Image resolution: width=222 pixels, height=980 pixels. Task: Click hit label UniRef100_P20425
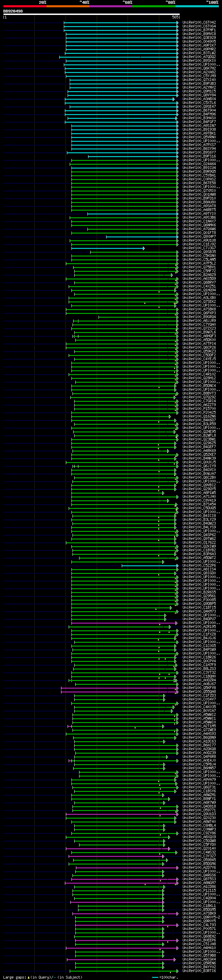coord(199,412)
